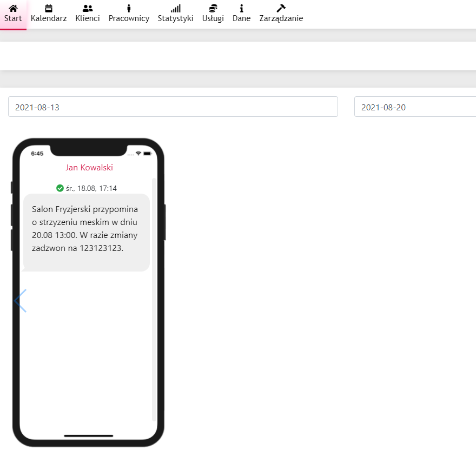
Task: Click the SMS reminder message bubble
Action: (x=87, y=232)
